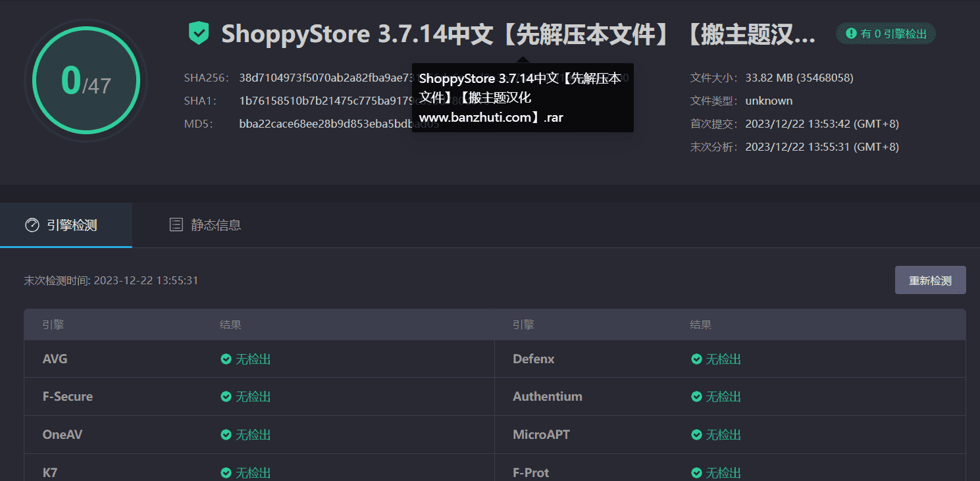Click the 末次分析 timestamp 13:55:31
Viewport: 980px width, 481px height.
(x=822, y=147)
